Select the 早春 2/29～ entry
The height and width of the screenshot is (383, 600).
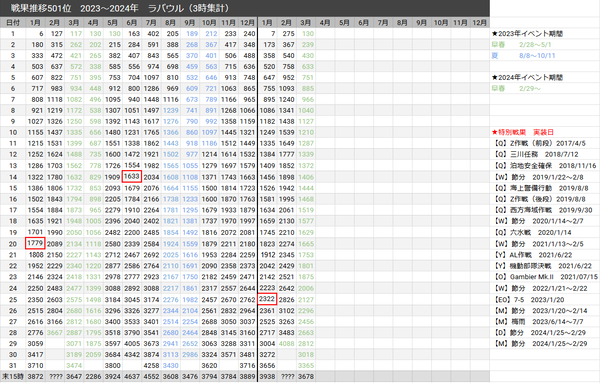point(516,88)
